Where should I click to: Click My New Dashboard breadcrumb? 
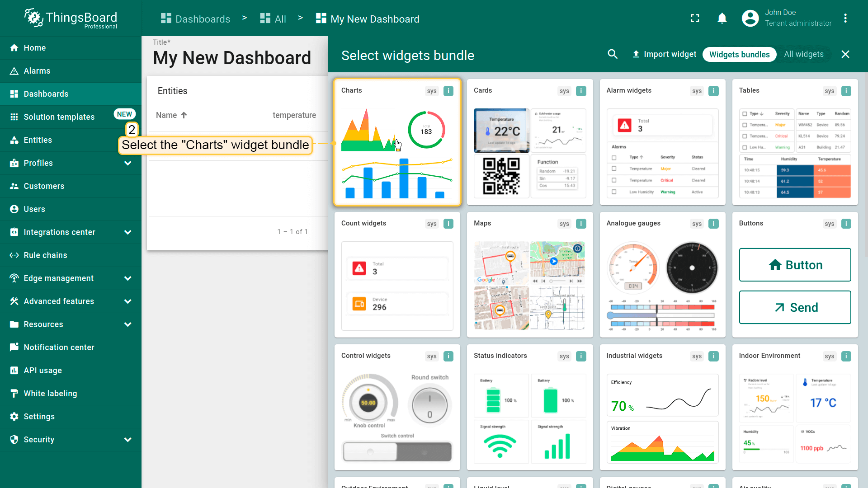[368, 19]
